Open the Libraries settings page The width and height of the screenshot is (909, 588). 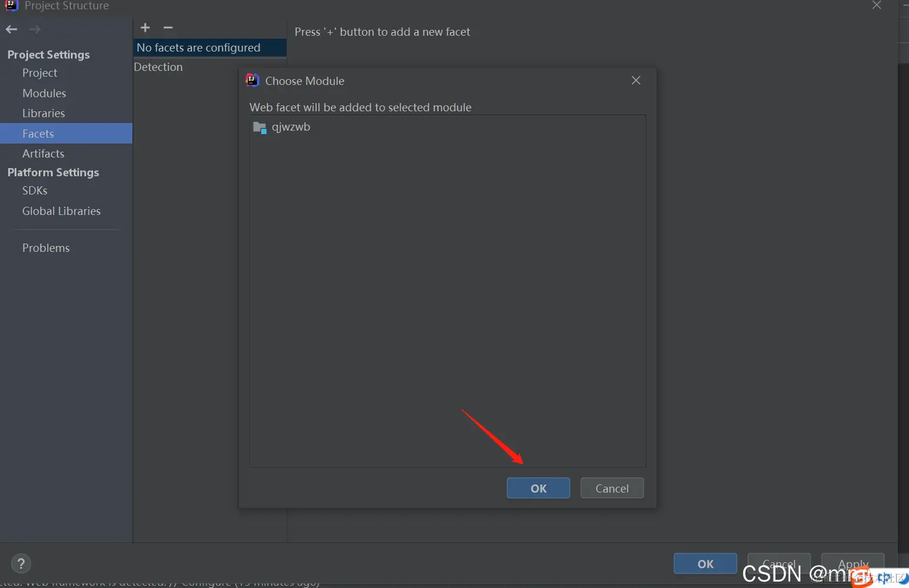[x=43, y=113]
